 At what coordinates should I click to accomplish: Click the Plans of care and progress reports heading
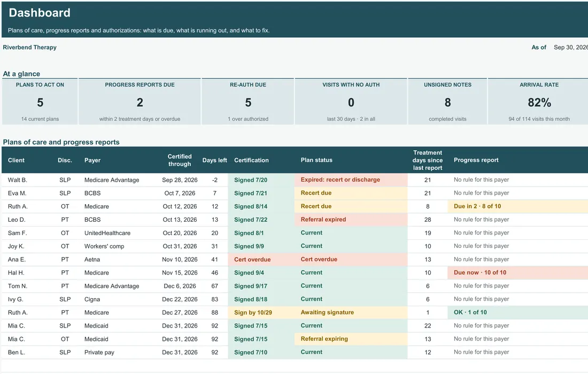61,142
